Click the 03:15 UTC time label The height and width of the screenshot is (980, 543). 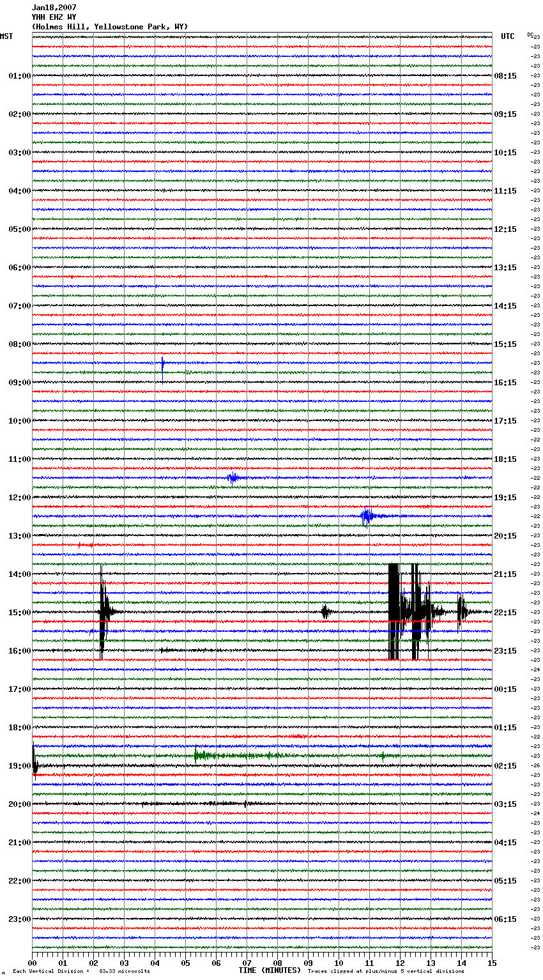pyautogui.click(x=505, y=804)
